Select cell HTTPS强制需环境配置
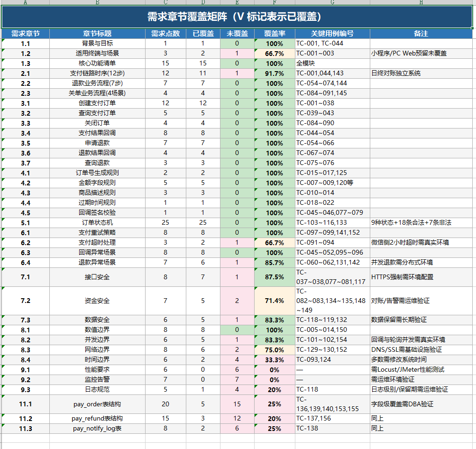The height and width of the screenshot is (449, 476). (x=421, y=277)
